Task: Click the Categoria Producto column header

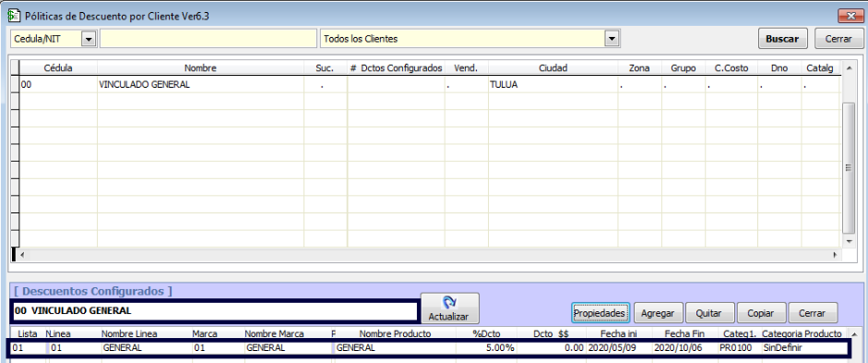Action: 802,333
